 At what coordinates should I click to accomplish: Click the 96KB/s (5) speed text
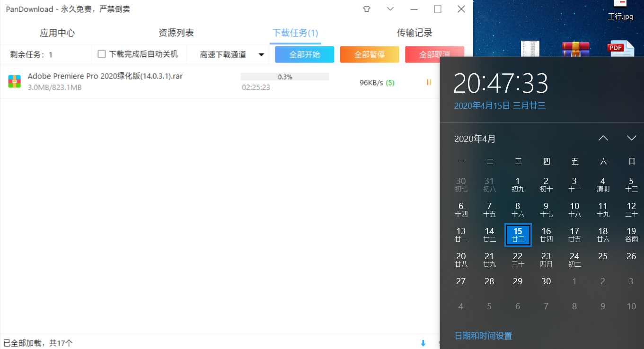point(377,83)
